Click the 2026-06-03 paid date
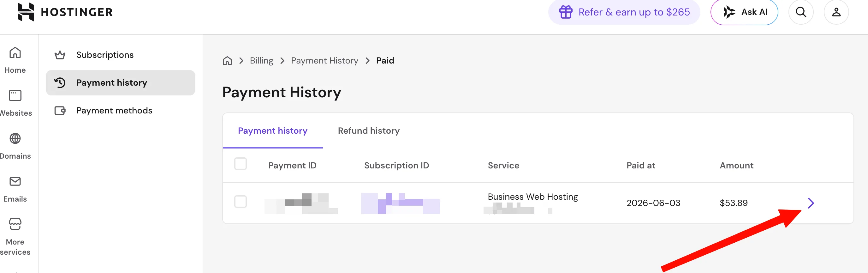This screenshot has height=273, width=868. tap(653, 203)
